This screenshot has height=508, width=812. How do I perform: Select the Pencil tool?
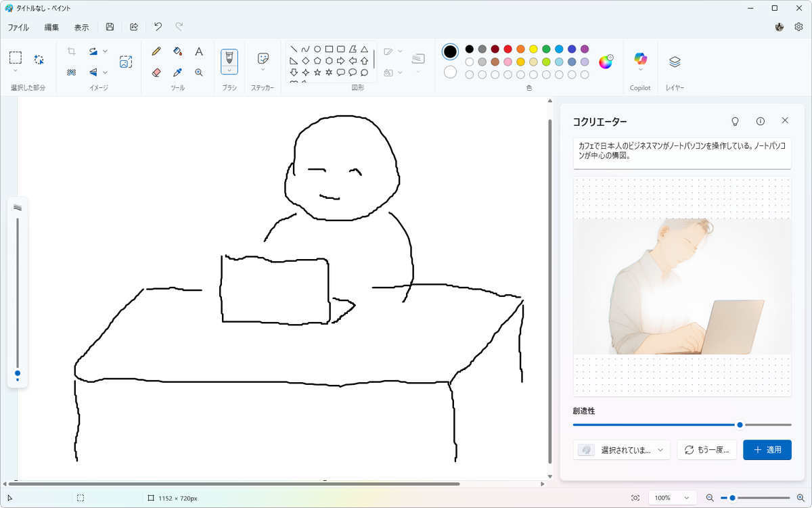point(156,51)
